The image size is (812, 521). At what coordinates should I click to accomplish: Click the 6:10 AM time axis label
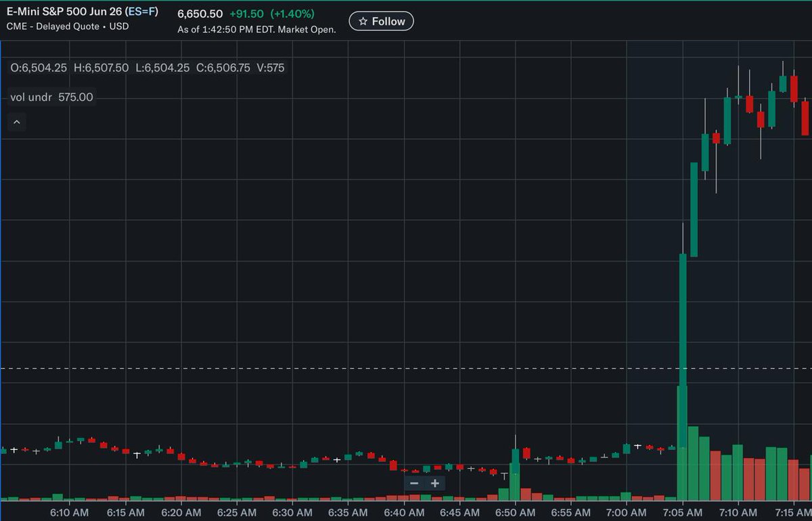(x=69, y=513)
